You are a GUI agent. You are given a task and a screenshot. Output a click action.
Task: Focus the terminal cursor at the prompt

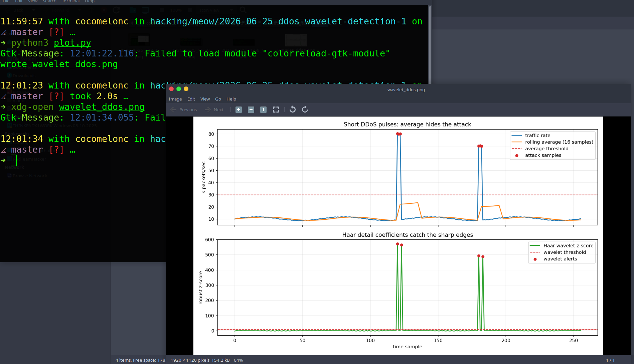[14, 160]
